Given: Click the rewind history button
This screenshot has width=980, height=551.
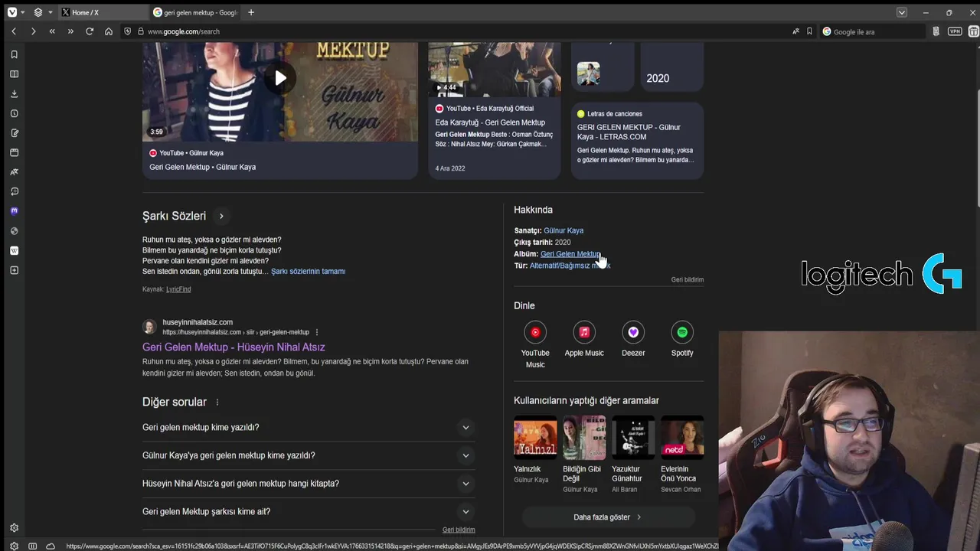Looking at the screenshot, I should tap(52, 31).
